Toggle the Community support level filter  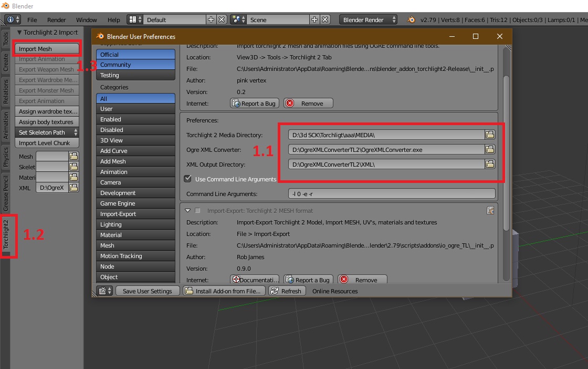pyautogui.click(x=135, y=65)
